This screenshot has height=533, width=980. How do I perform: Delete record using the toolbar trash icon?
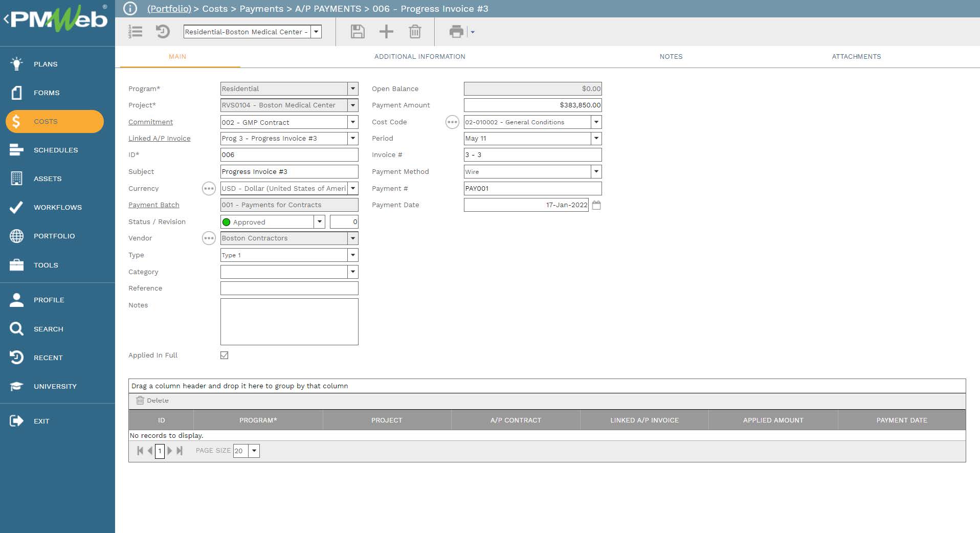point(415,32)
